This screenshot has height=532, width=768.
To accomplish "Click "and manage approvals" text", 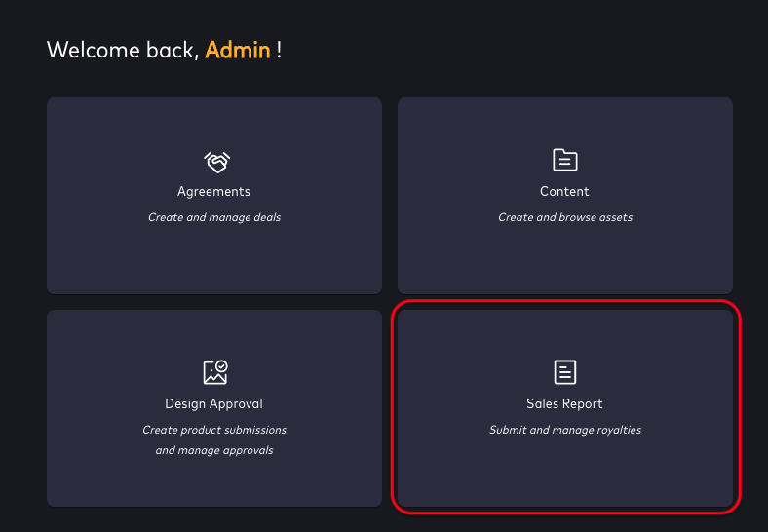I will (x=214, y=451).
